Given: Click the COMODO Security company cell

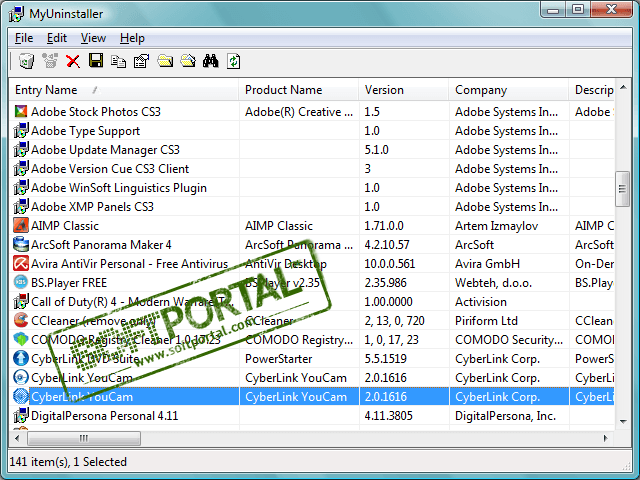Looking at the screenshot, I should pyautogui.click(x=509, y=340).
